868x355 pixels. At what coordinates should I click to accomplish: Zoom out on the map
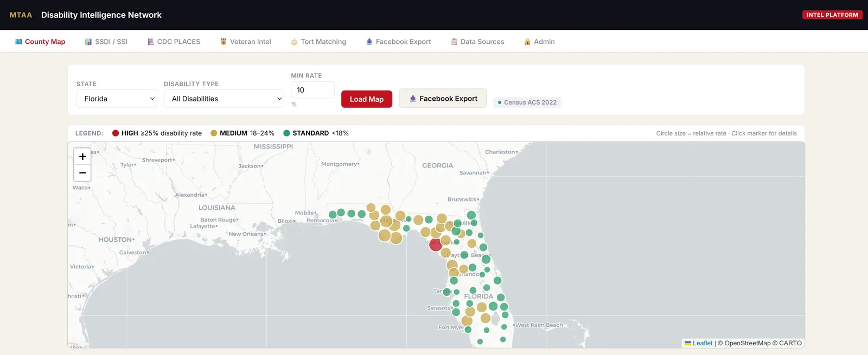tap(82, 173)
